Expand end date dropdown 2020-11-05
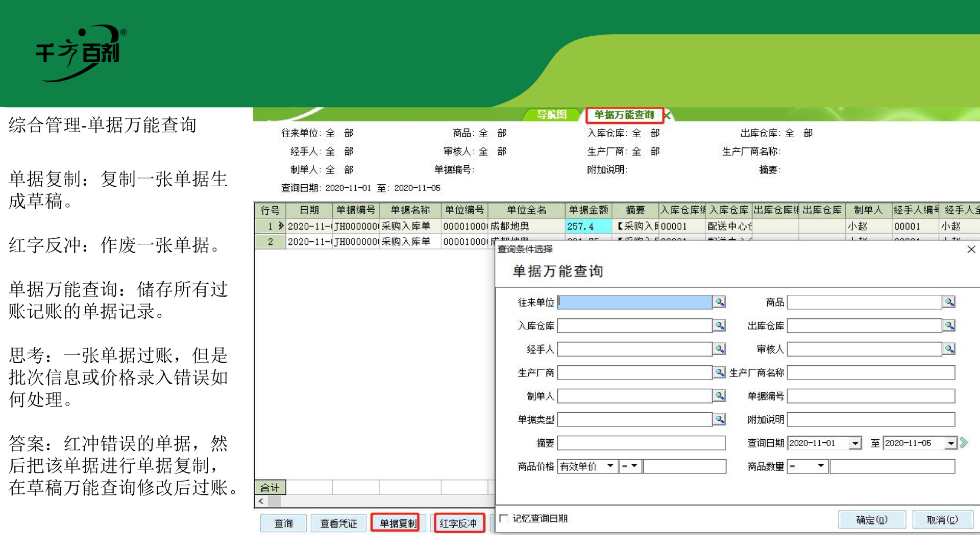 tap(950, 443)
